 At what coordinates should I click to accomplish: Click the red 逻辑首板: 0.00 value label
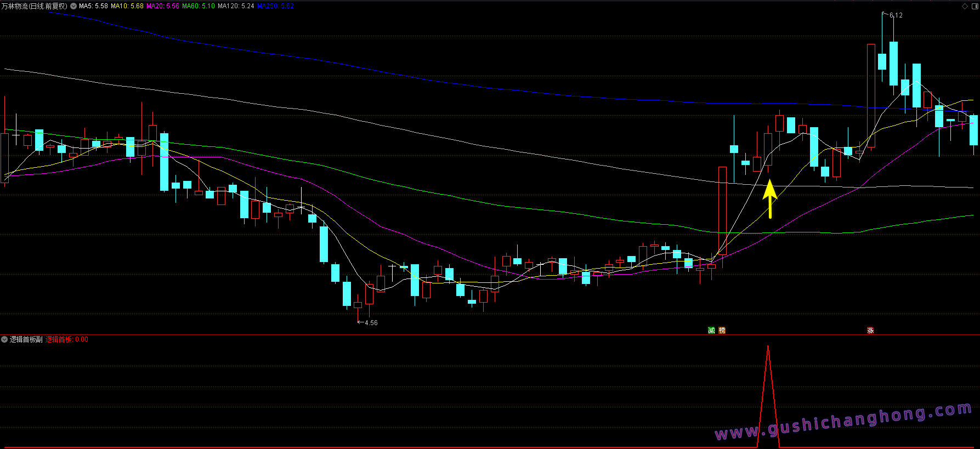(66, 339)
